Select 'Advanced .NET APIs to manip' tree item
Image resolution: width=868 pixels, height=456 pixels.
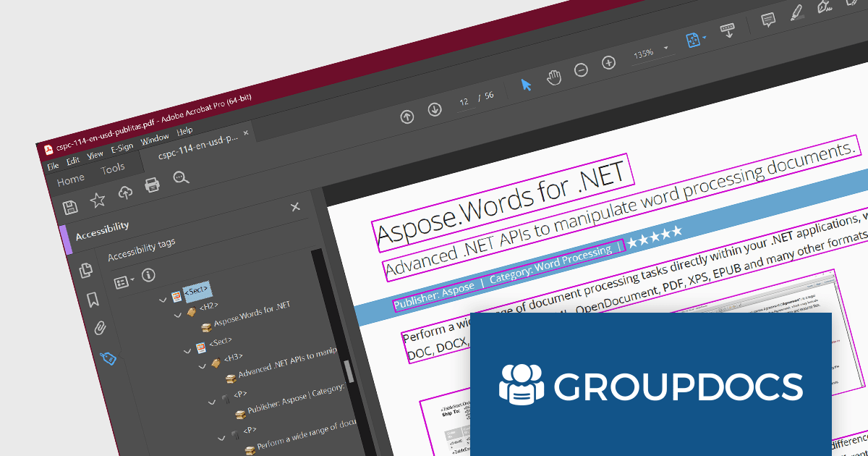[x=288, y=363]
